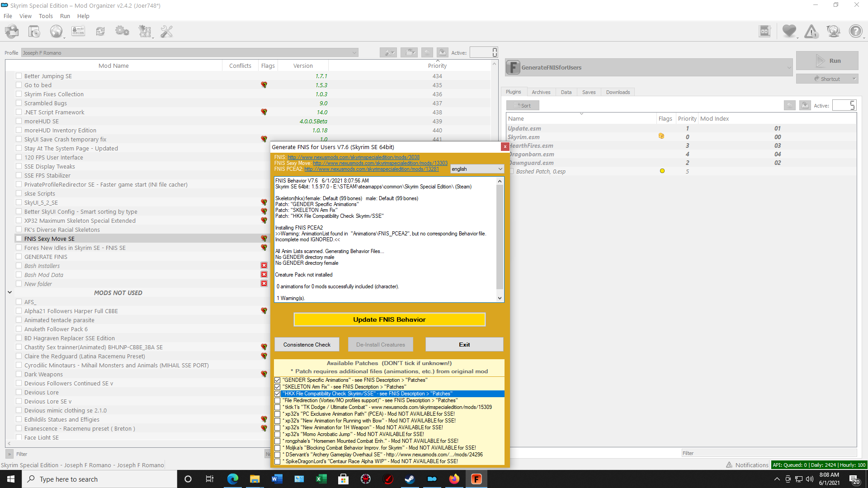Switch to the Downloads tab
The height and width of the screenshot is (488, 868).
tap(618, 92)
